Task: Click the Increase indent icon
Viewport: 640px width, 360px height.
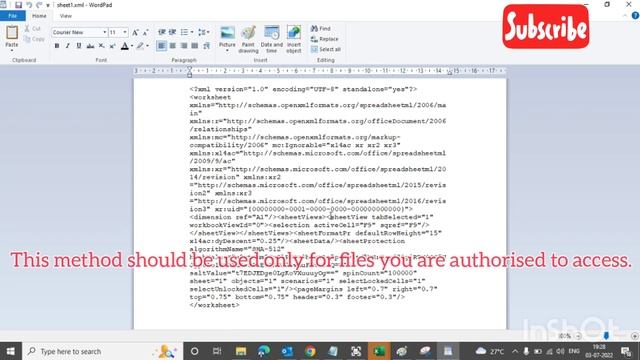Action: coord(172,32)
